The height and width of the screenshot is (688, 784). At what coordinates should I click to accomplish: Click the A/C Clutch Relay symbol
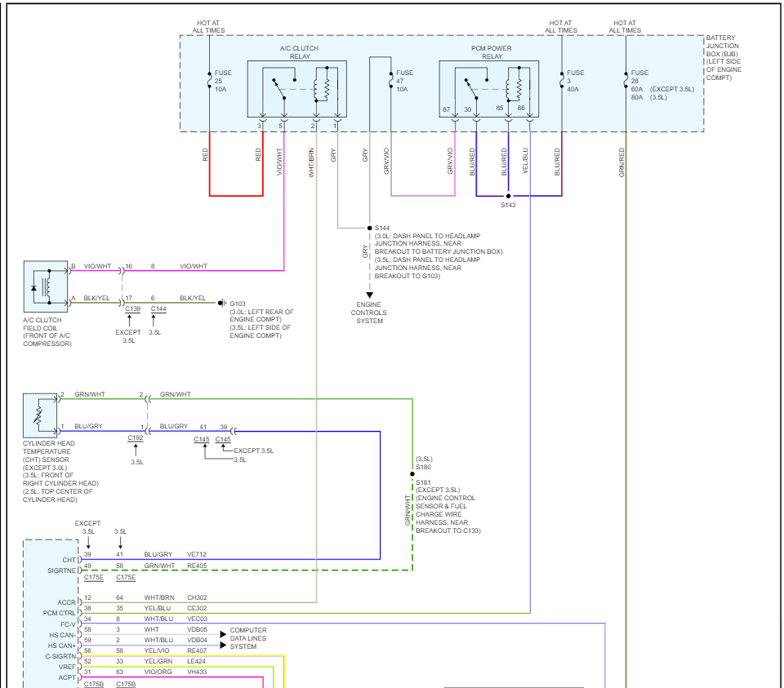click(x=296, y=88)
